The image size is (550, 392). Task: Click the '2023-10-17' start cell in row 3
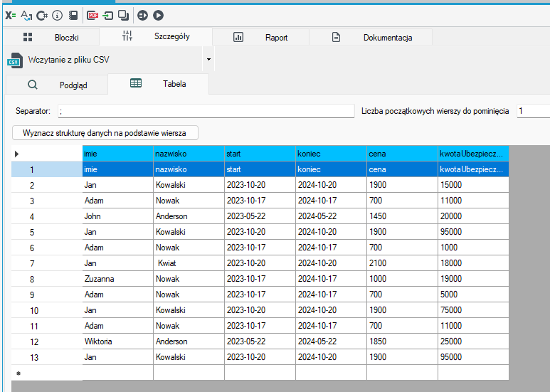260,201
